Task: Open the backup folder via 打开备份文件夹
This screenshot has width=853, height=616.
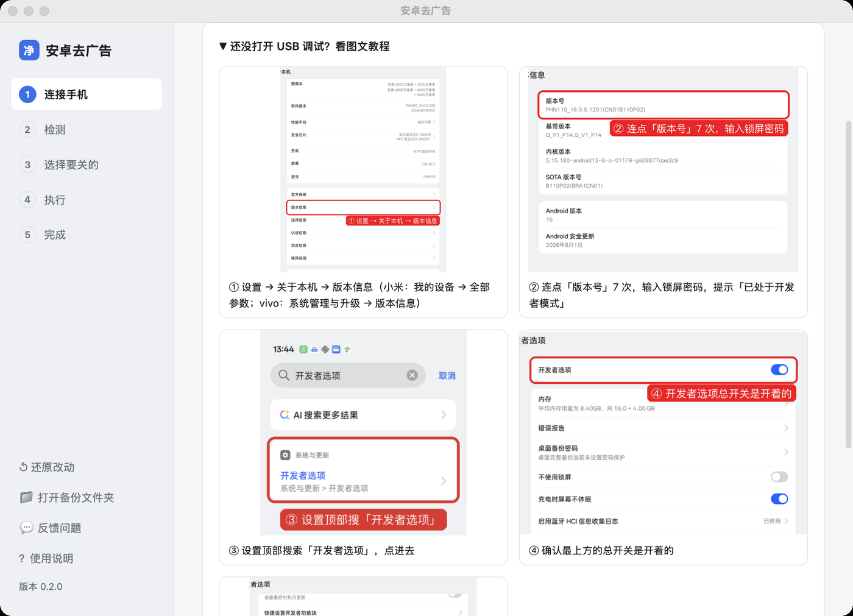Action: point(67,498)
